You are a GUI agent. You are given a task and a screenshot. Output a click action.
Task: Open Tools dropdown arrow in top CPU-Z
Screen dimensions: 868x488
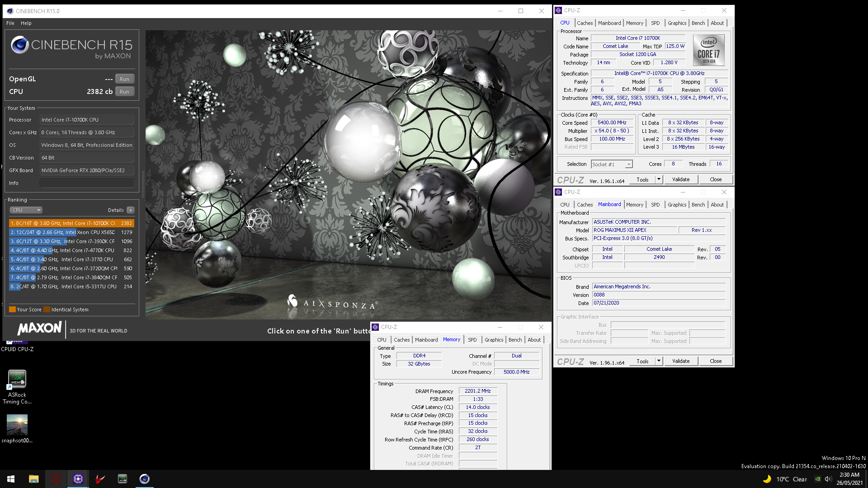click(x=659, y=179)
